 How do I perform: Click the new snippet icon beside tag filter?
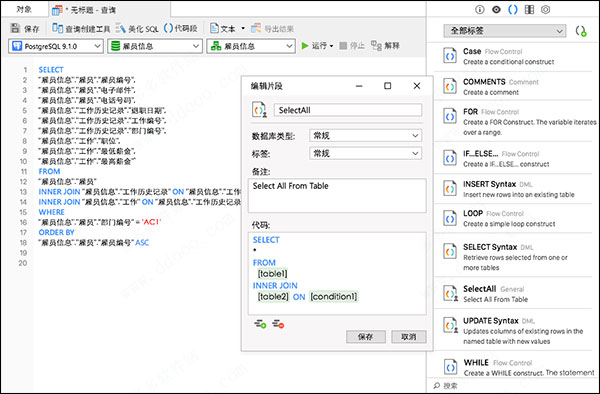[x=581, y=31]
